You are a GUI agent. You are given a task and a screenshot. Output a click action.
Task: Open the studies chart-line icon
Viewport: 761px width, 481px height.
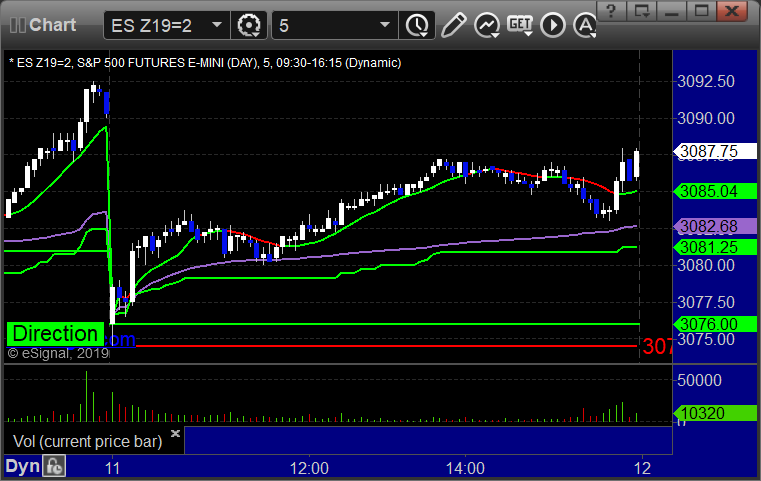coord(487,25)
